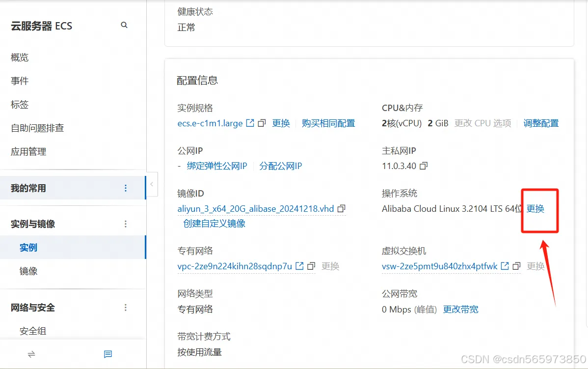This screenshot has height=369, width=588.
Task: Select 镜像 in the sidebar
Action: (x=28, y=271)
